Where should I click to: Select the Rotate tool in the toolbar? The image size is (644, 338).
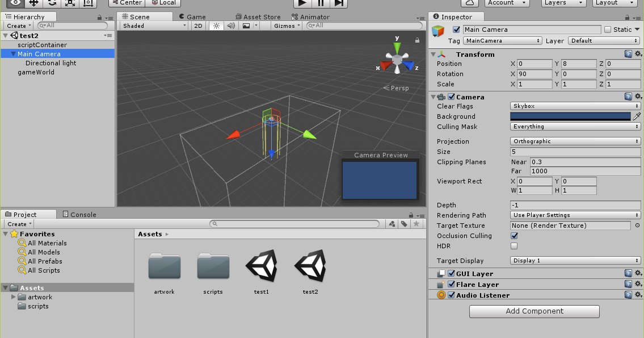52,3
